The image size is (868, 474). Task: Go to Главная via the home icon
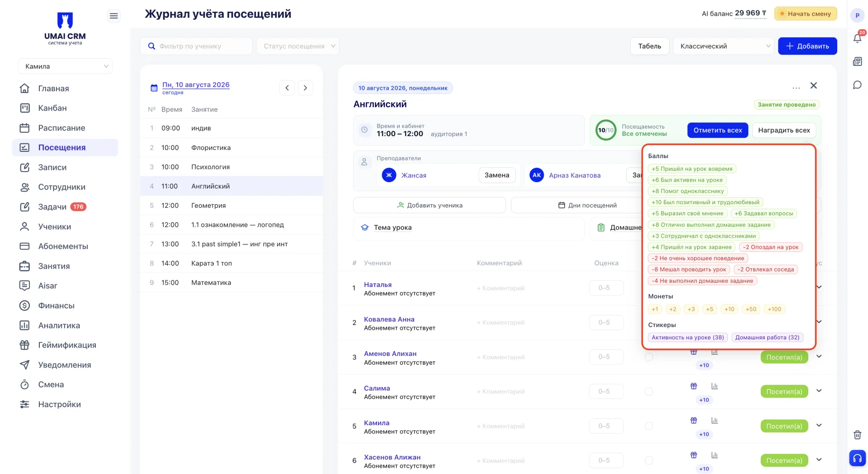point(25,88)
